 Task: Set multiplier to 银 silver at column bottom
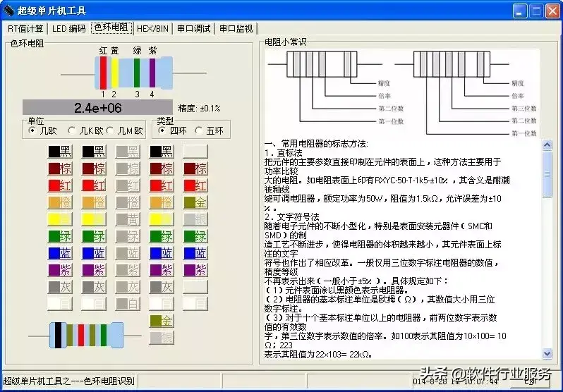coord(162,338)
